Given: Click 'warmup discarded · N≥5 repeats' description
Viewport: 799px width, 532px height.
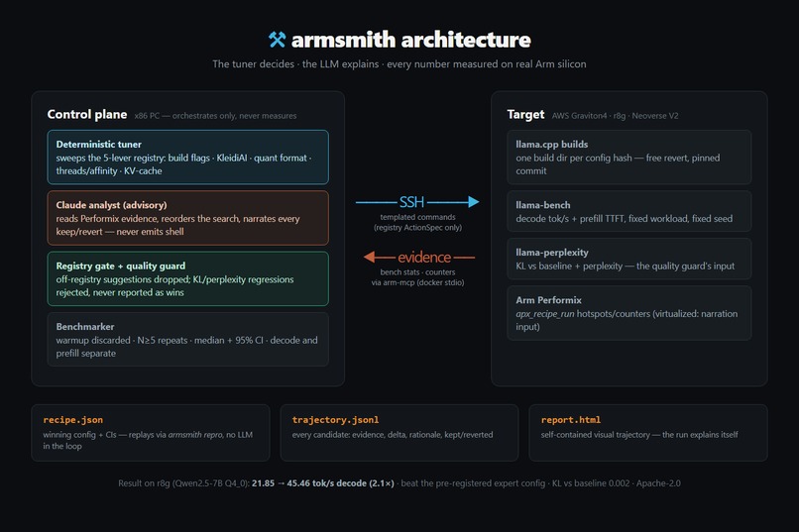Looking at the screenshot, I should coord(186,347).
